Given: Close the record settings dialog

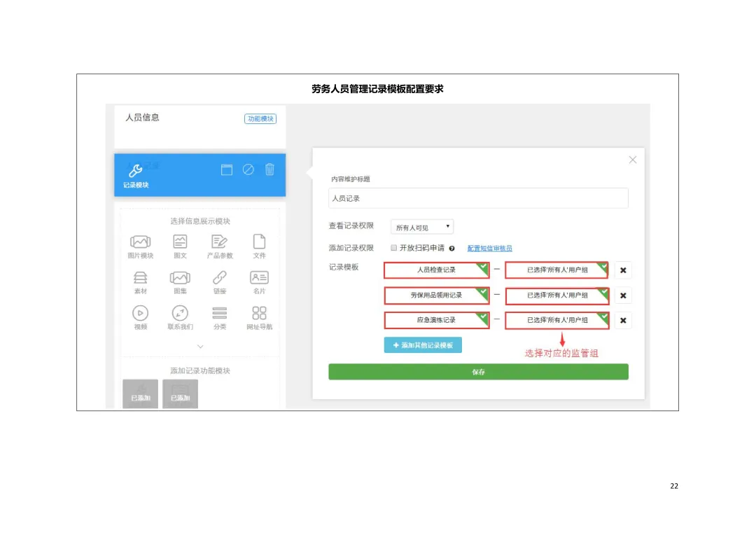Looking at the screenshot, I should click(633, 160).
